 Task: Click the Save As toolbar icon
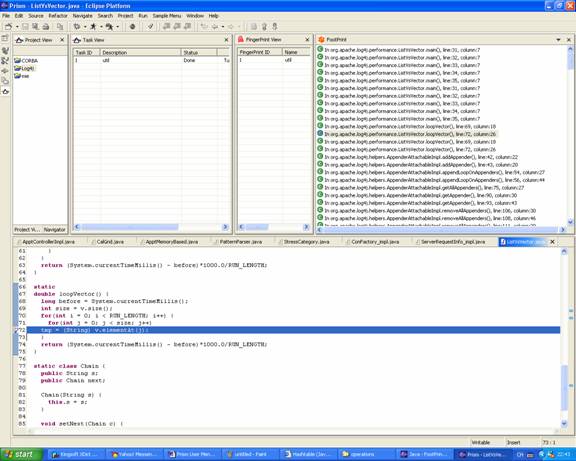[35, 26]
